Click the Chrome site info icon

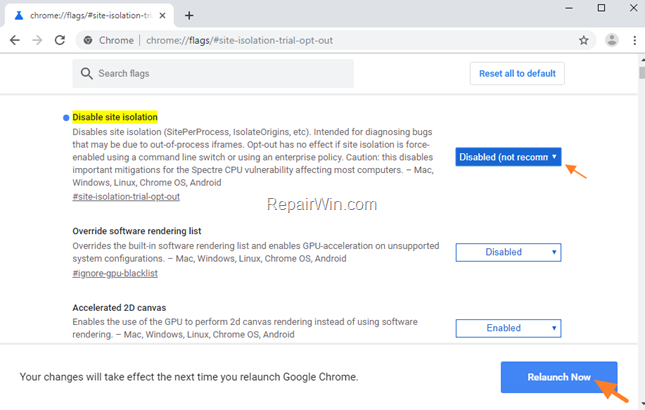88,40
